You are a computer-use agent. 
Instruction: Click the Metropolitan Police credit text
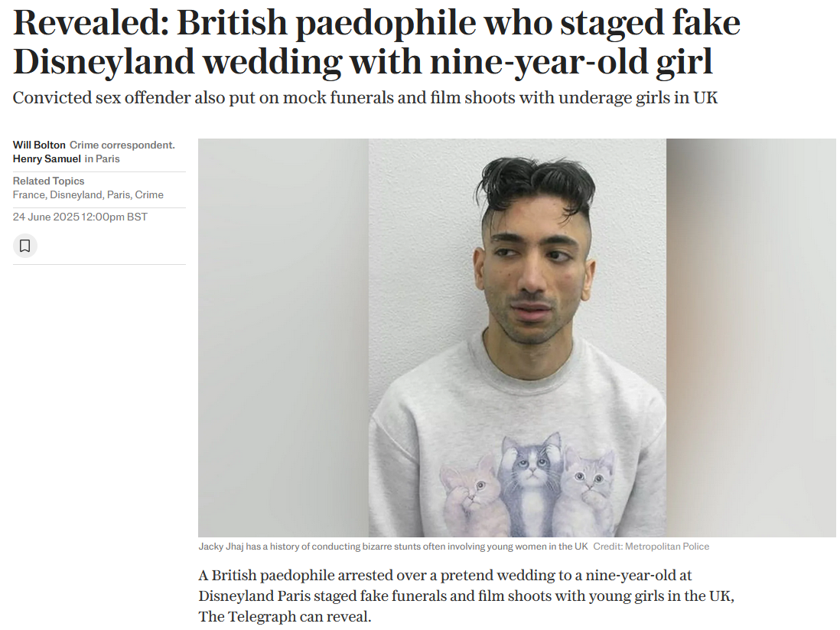click(651, 547)
